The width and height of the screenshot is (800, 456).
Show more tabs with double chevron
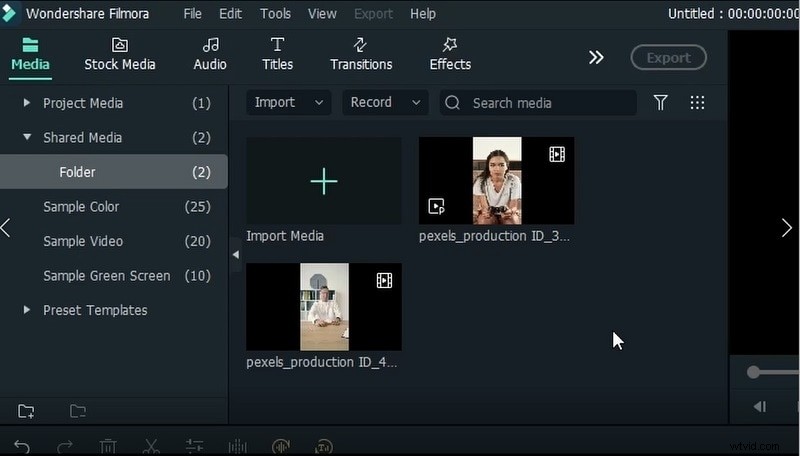[596, 58]
